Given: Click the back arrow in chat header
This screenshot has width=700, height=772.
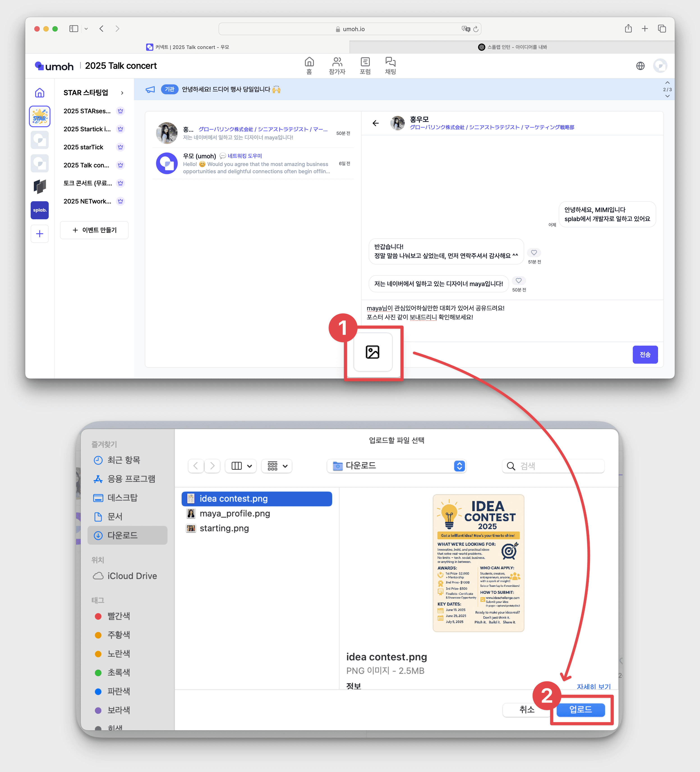Looking at the screenshot, I should 375,123.
